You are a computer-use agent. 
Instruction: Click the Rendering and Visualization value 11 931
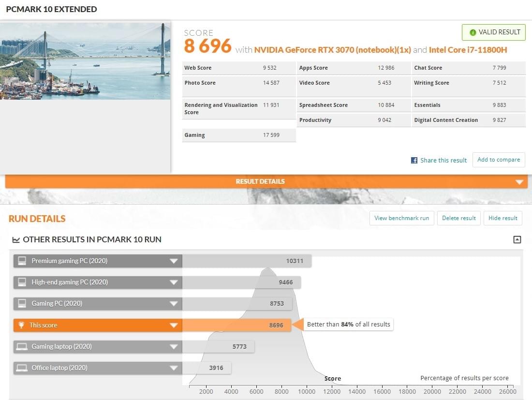(271, 105)
